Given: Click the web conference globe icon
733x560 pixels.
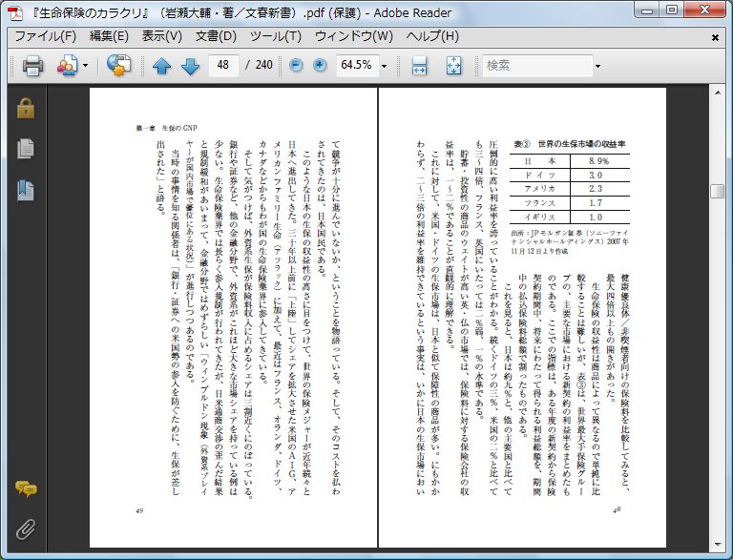Looking at the screenshot, I should [x=118, y=66].
